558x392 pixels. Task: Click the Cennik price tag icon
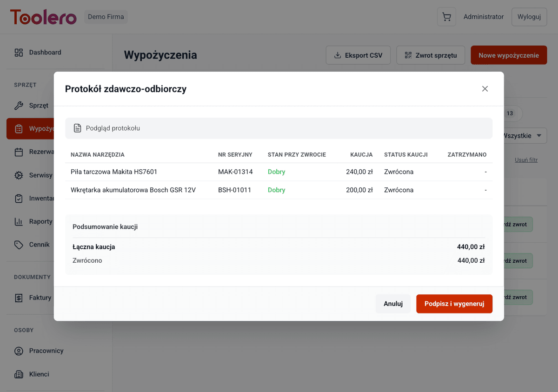coord(19,245)
